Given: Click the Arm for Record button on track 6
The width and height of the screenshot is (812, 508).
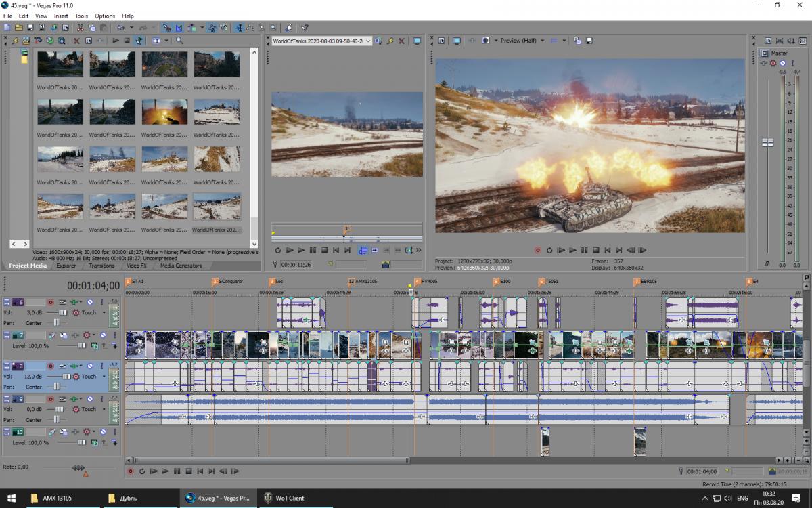Looking at the screenshot, I should pyautogui.click(x=50, y=302).
